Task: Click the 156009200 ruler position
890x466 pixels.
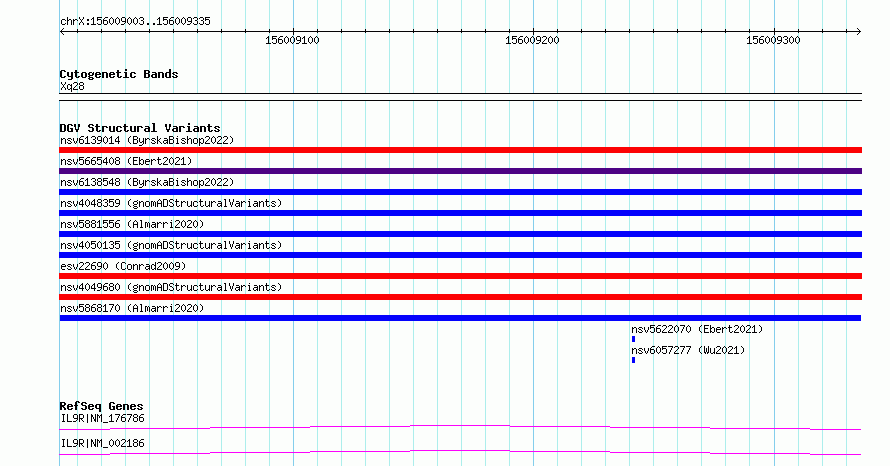Action: [532, 40]
